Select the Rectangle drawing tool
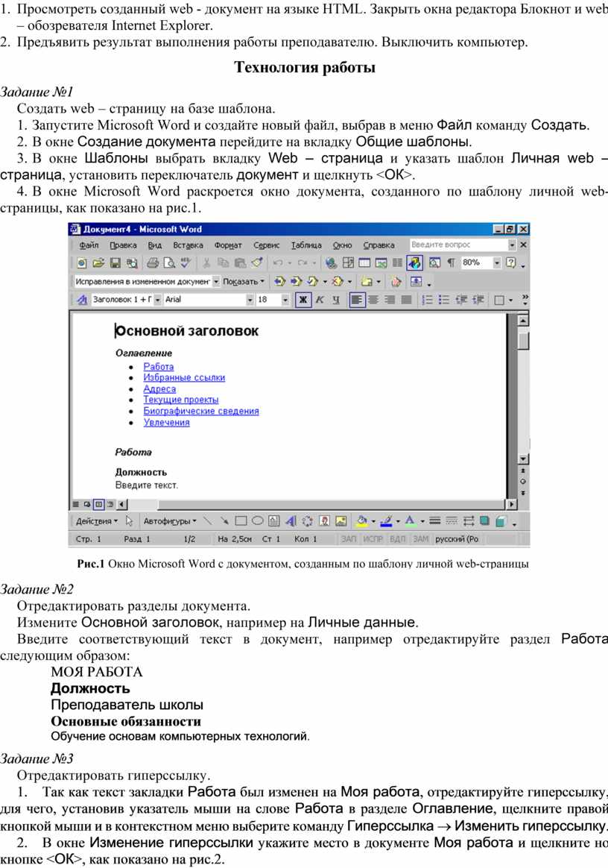 (241, 521)
